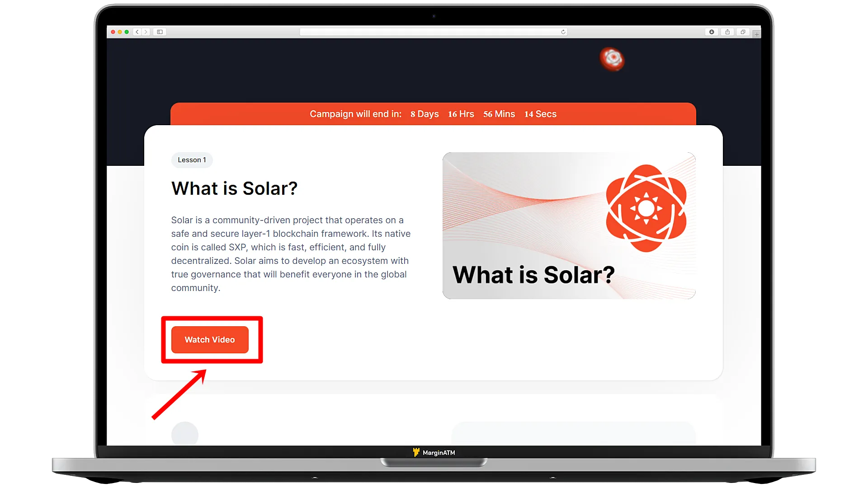The width and height of the screenshot is (868, 488).
Task: Click the browser share icon in toolbar
Action: tap(727, 32)
